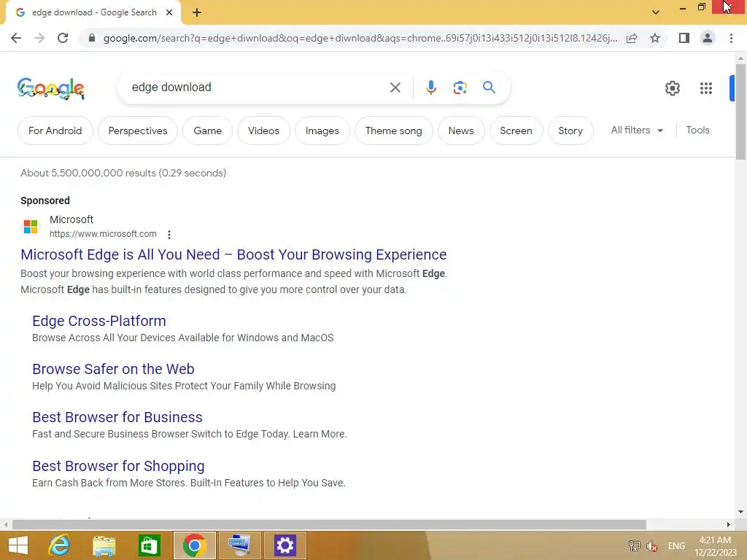This screenshot has width=747, height=560.
Task: Launch Internet Explorer from taskbar
Action: click(60, 545)
